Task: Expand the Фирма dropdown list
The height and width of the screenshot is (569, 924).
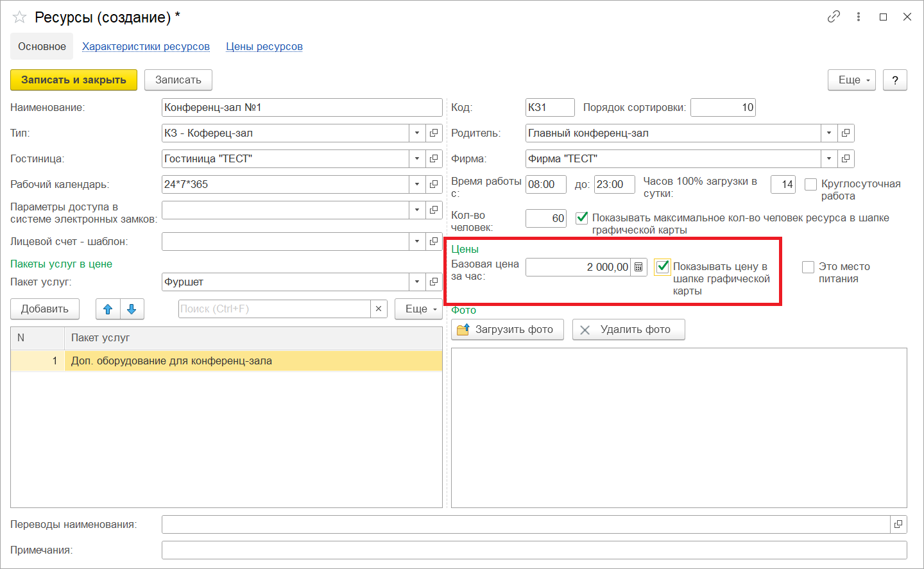Action: 829,158
